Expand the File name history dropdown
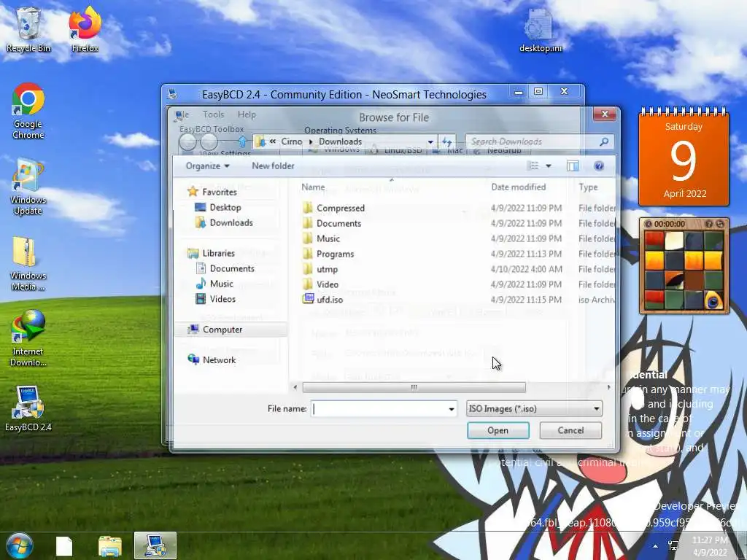This screenshot has height=560, width=747. pos(451,408)
